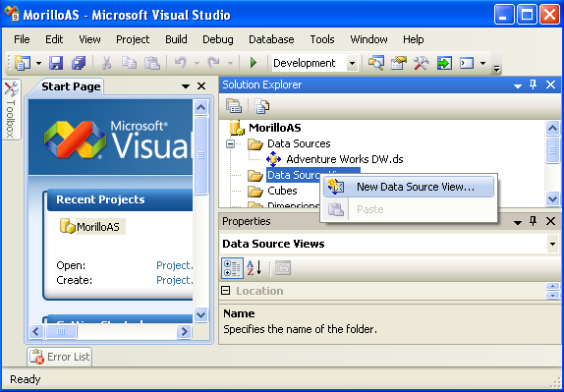Sort properties alphabetically with A-Z icon
564x392 pixels.
coord(254,268)
